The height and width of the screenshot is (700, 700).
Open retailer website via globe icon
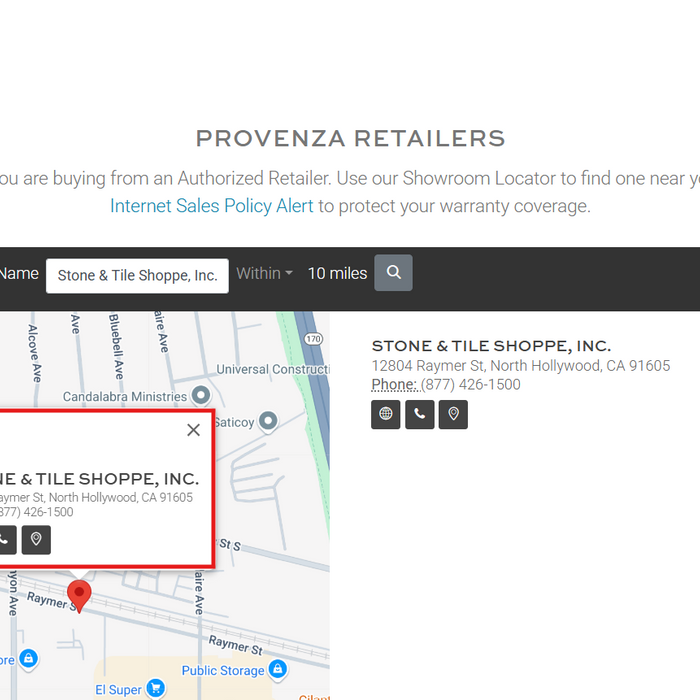tap(385, 414)
